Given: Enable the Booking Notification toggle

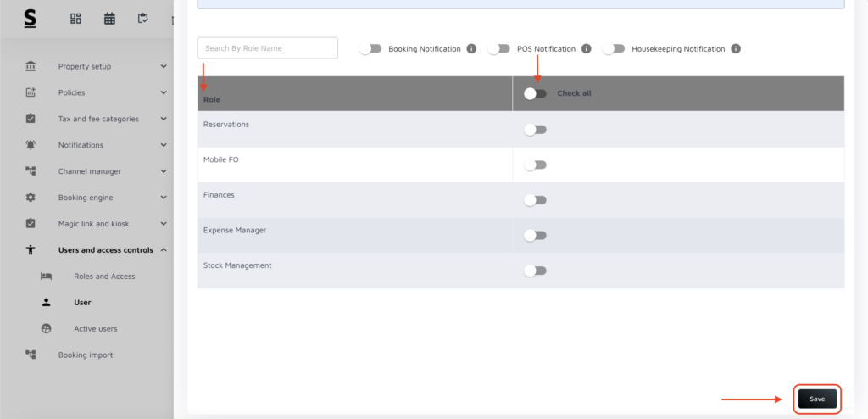Looking at the screenshot, I should coord(370,49).
